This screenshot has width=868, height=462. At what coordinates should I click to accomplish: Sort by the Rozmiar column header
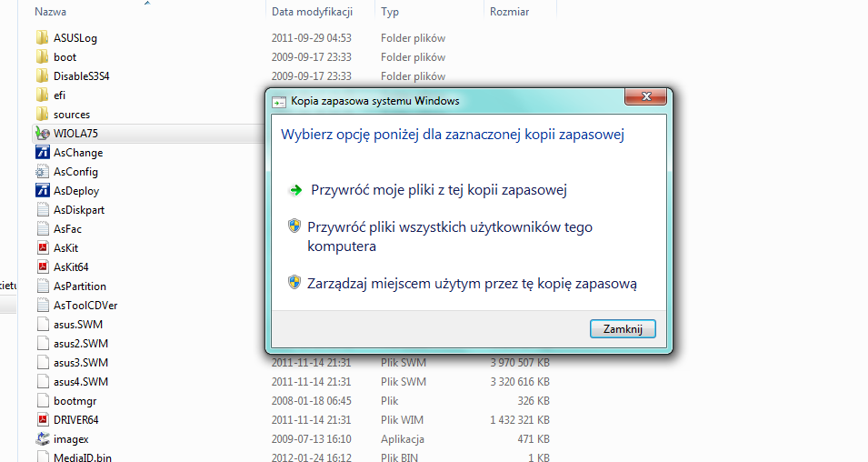(509, 12)
